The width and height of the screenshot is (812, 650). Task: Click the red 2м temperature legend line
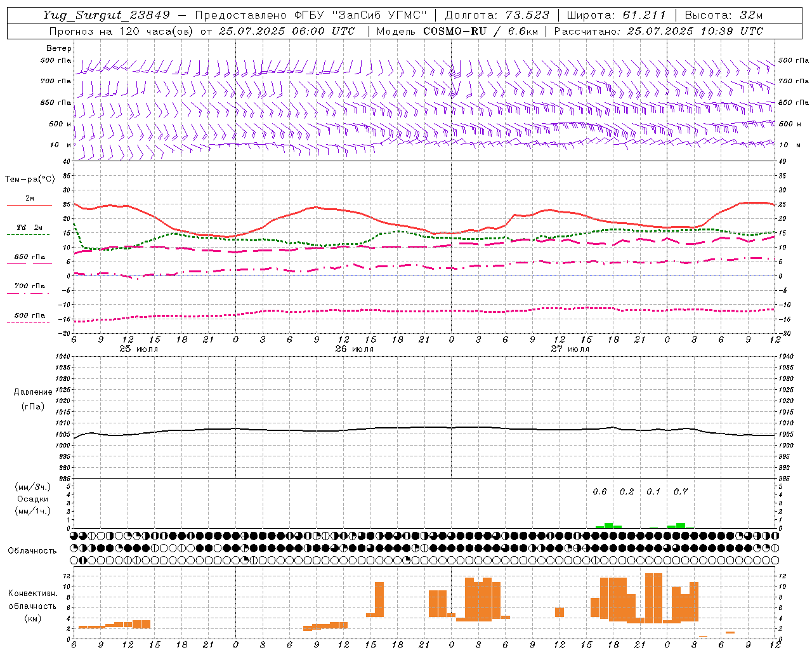[x=30, y=205]
